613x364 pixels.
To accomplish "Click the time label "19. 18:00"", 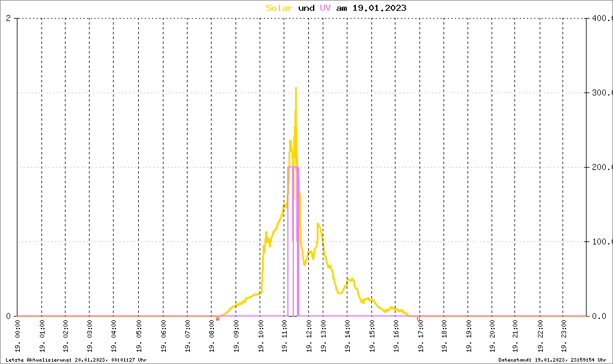I will pos(445,336).
